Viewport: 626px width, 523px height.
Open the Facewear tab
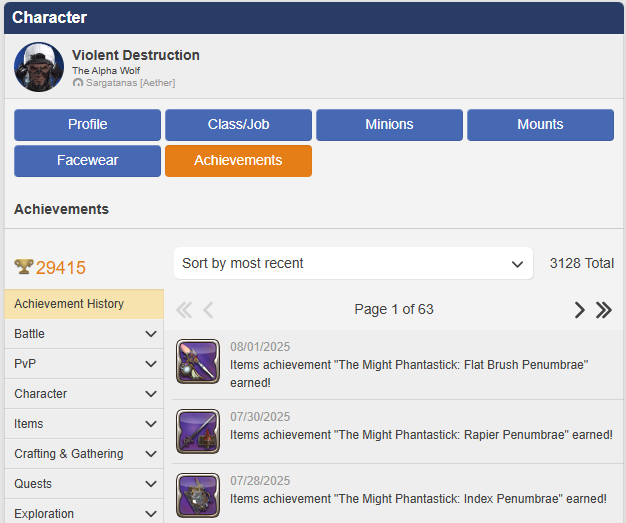[87, 161]
